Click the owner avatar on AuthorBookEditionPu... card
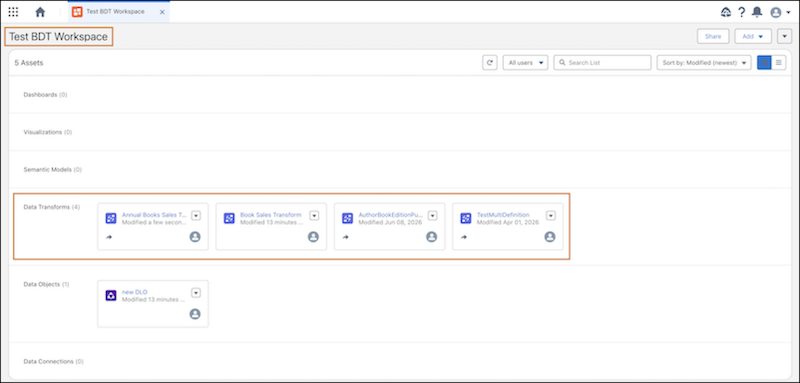800x383 pixels. [432, 237]
